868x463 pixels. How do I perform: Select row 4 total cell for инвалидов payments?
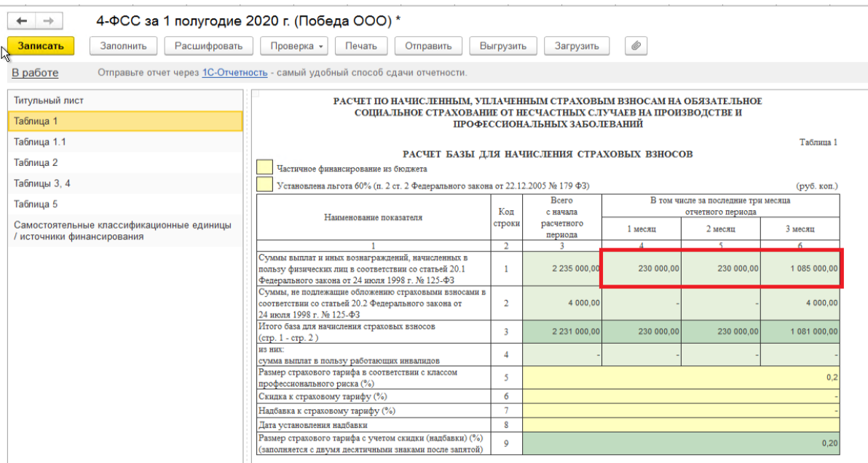[x=562, y=355]
